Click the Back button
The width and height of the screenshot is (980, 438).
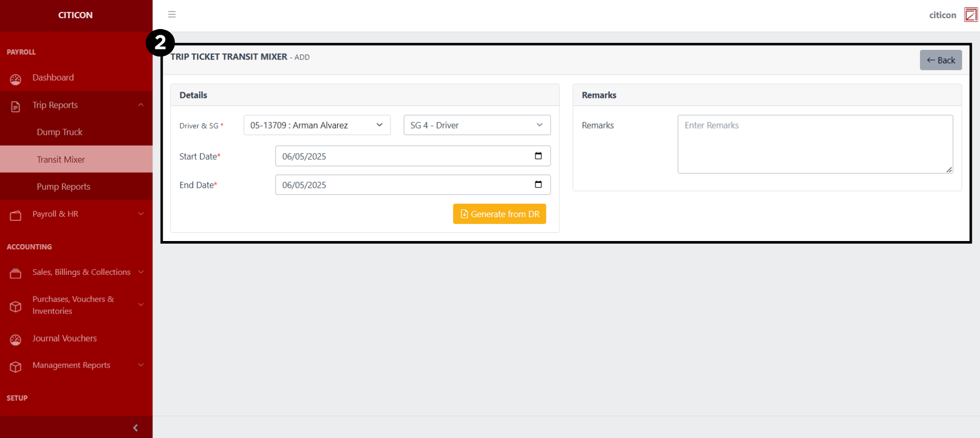point(940,60)
